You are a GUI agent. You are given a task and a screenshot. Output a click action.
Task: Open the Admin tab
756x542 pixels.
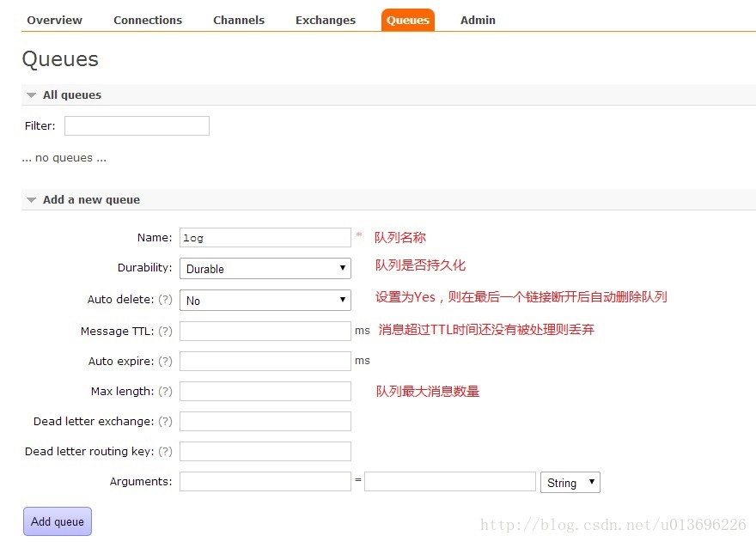tap(478, 21)
